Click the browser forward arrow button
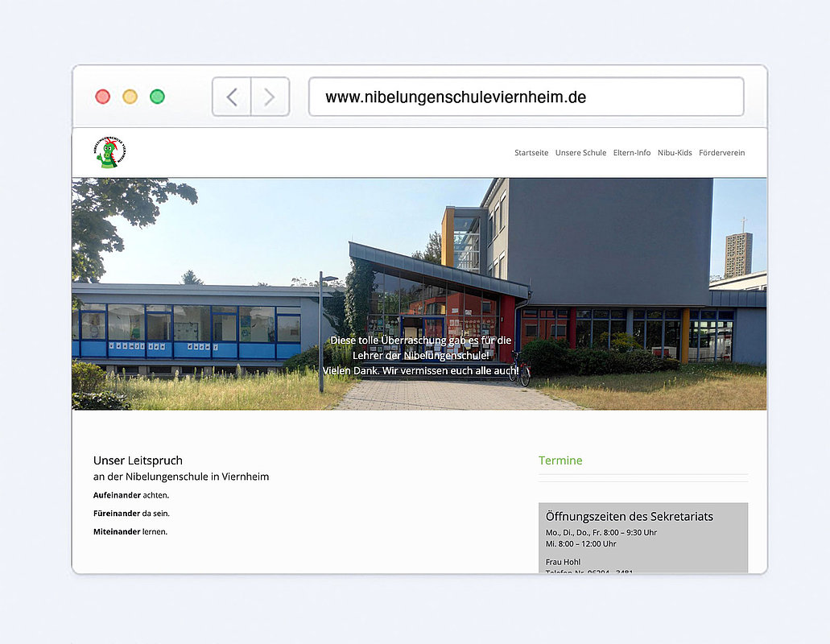Screen dimensions: 830x644 pyautogui.click(x=270, y=97)
